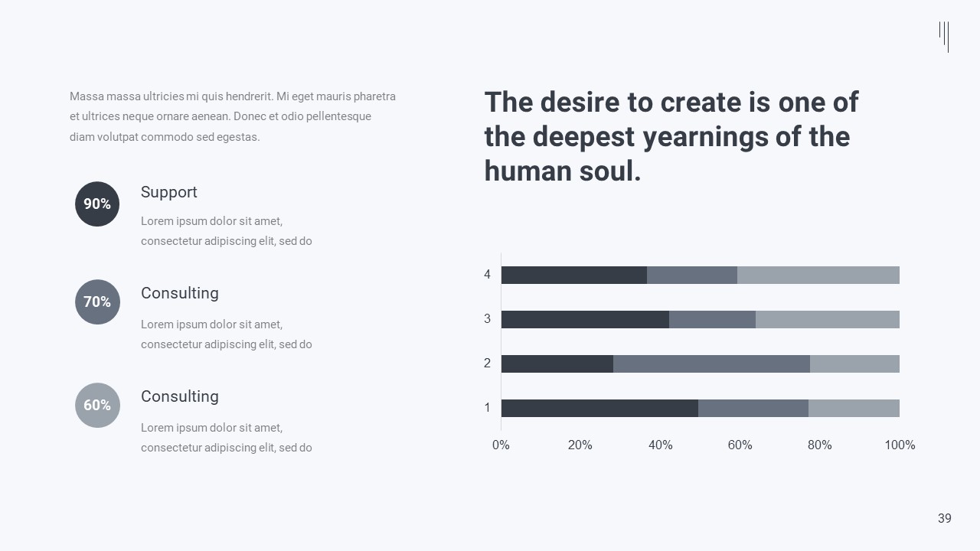Click the Lorem ipsum text under Support
This screenshot has height=551, width=980.
226,231
